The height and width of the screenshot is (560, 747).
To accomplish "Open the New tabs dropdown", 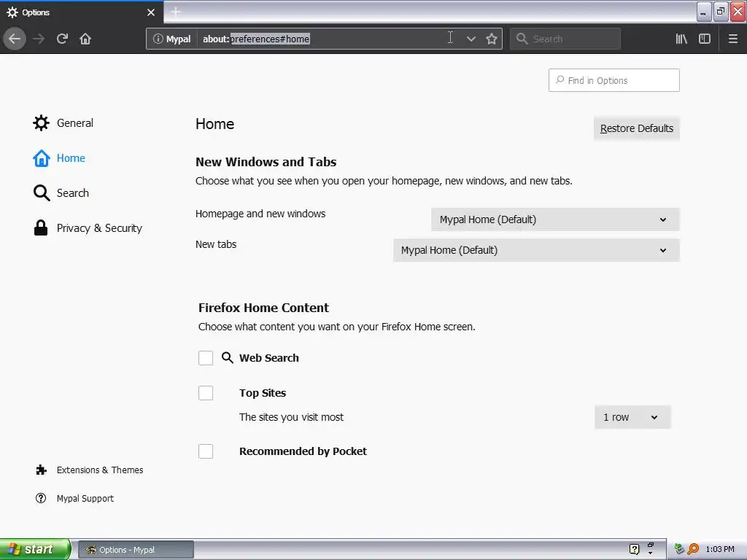I will 536,250.
